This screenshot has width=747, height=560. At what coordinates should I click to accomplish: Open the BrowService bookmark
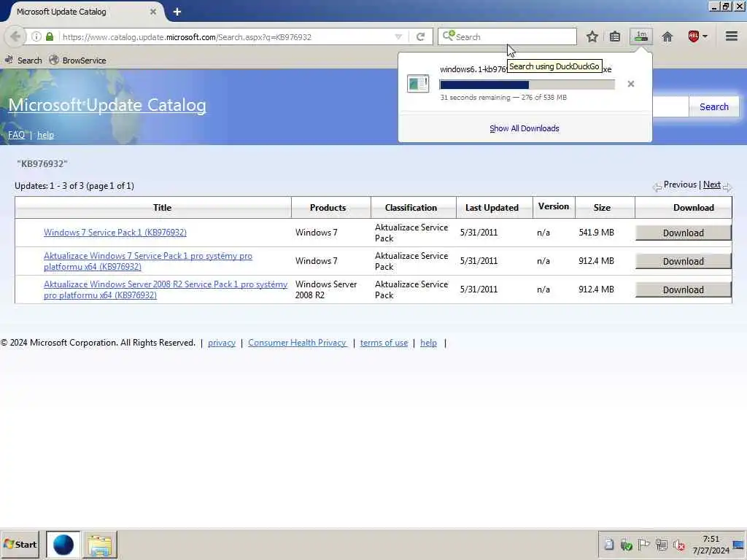(77, 61)
